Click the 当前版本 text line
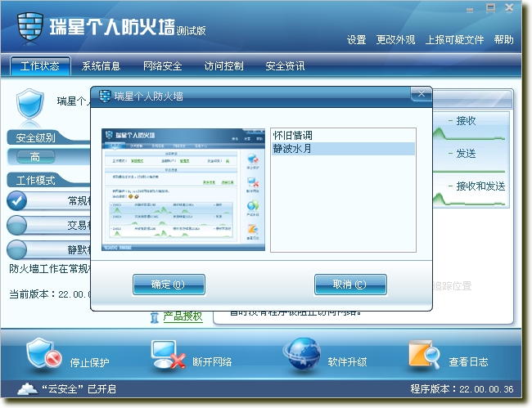 (x=50, y=294)
